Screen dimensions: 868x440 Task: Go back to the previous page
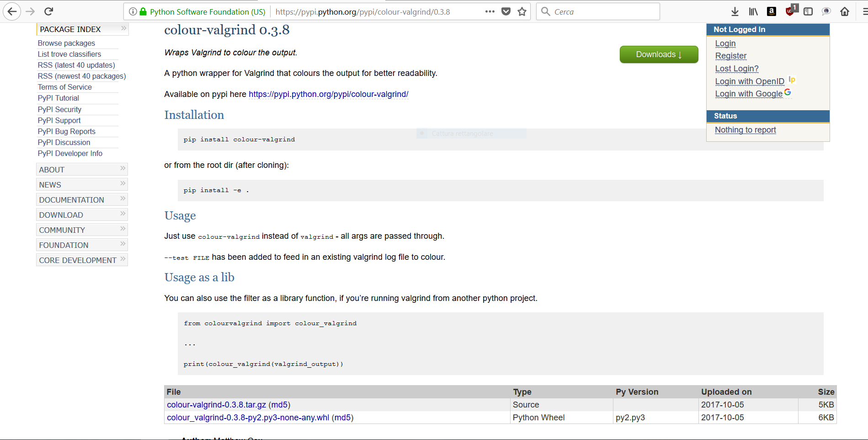(12, 11)
